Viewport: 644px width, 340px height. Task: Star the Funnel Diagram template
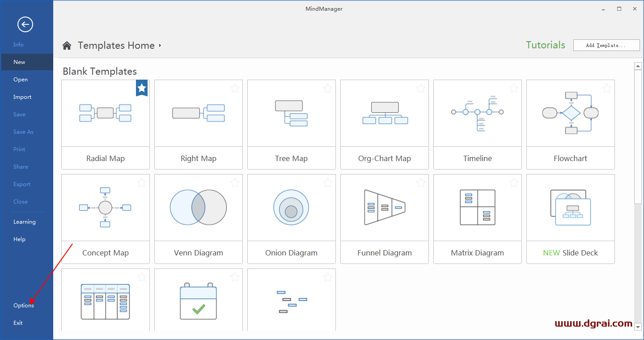(x=421, y=183)
